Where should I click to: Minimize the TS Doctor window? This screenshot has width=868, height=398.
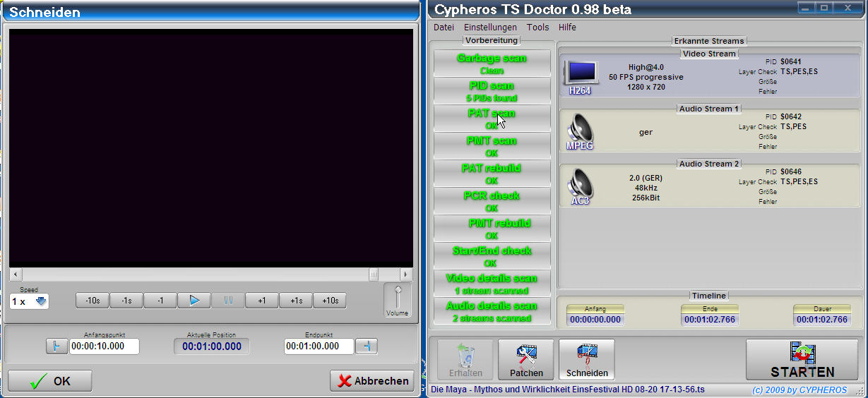806,7
